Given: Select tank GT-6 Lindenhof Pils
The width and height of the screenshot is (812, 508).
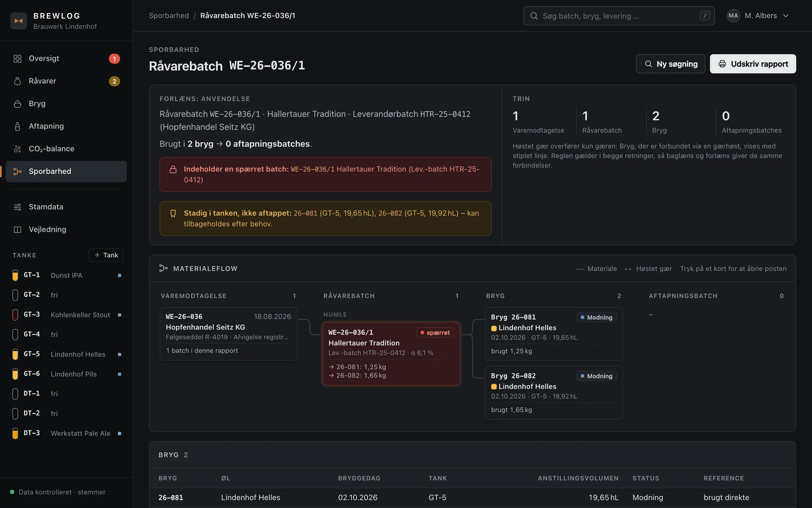Looking at the screenshot, I should (x=67, y=374).
